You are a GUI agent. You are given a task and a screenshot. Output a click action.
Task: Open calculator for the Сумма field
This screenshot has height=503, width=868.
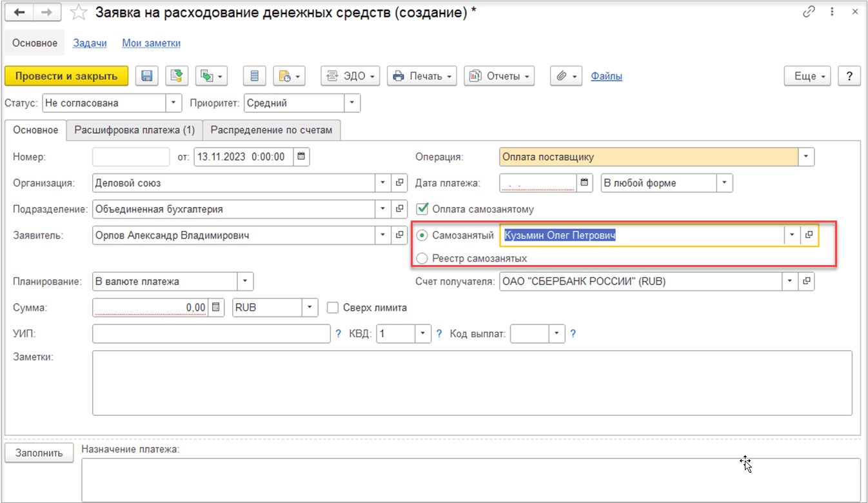click(216, 308)
